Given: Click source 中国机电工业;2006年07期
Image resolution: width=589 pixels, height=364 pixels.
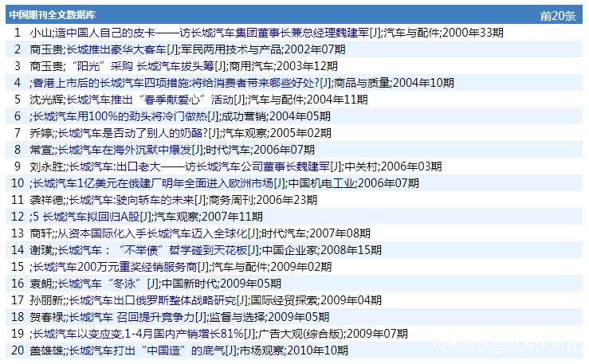Looking at the screenshot, I should pos(353,183).
